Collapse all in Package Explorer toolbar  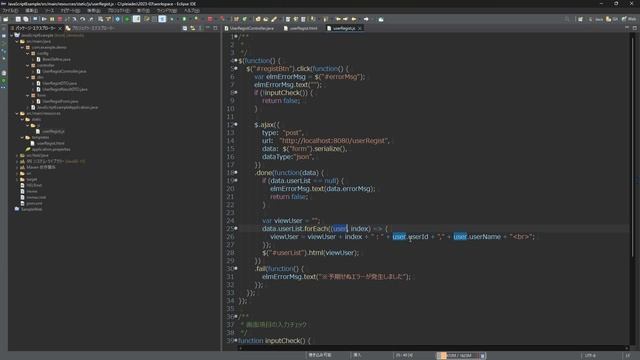pyautogui.click(x=185, y=28)
